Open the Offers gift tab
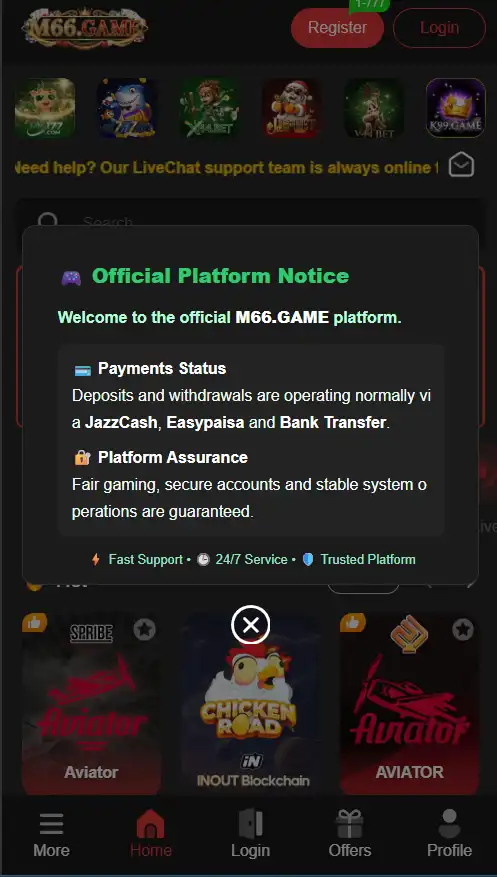 tap(349, 835)
